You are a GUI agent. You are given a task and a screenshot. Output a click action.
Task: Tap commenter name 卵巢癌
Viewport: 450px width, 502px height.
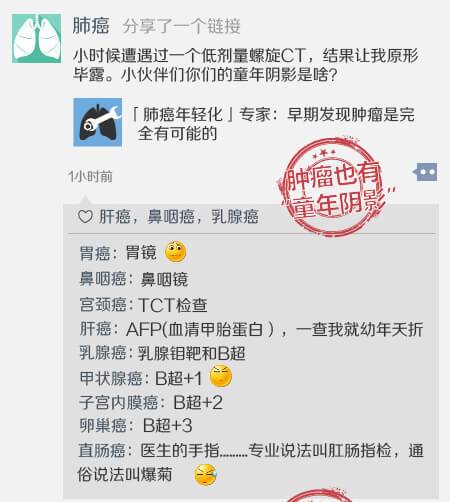(103, 426)
